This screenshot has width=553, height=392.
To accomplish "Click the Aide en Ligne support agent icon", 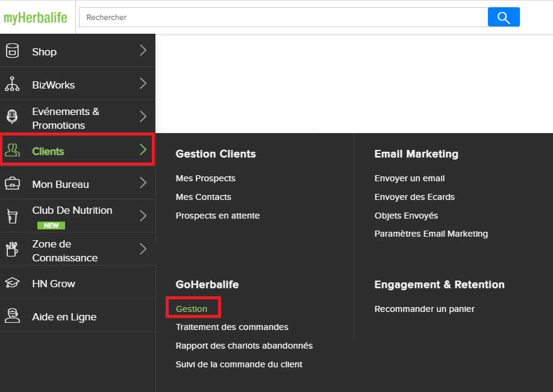I will coord(12,316).
